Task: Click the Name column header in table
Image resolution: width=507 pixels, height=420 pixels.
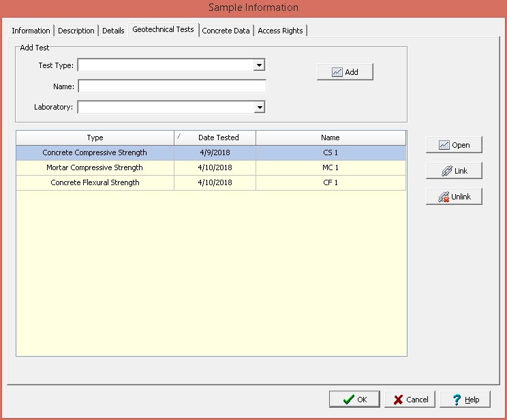Action: point(331,138)
